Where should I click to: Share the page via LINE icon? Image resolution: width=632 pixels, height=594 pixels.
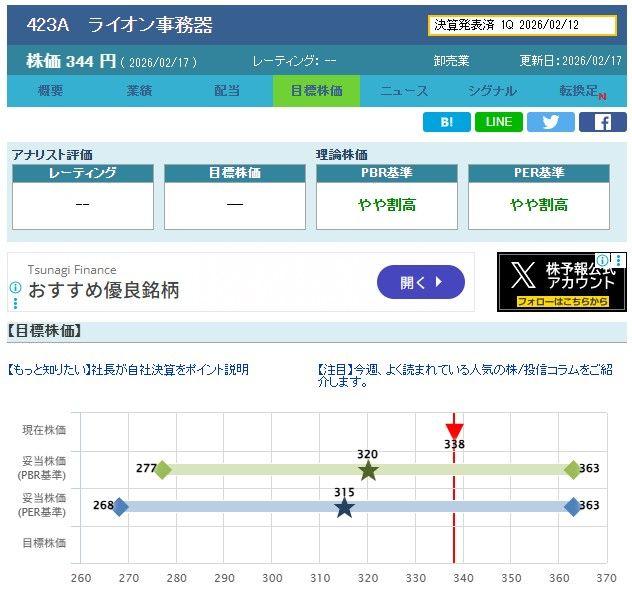498,122
